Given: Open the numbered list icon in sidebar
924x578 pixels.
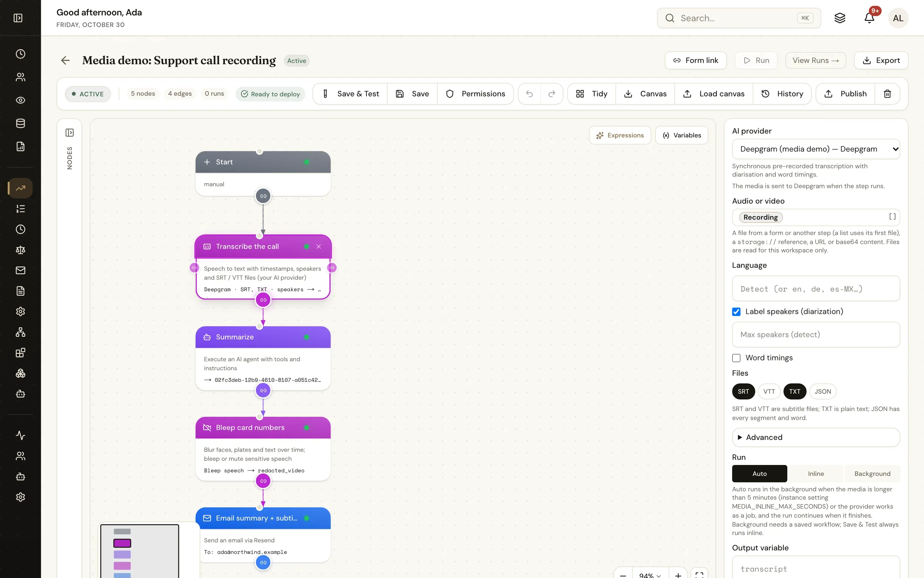Looking at the screenshot, I should tap(21, 209).
